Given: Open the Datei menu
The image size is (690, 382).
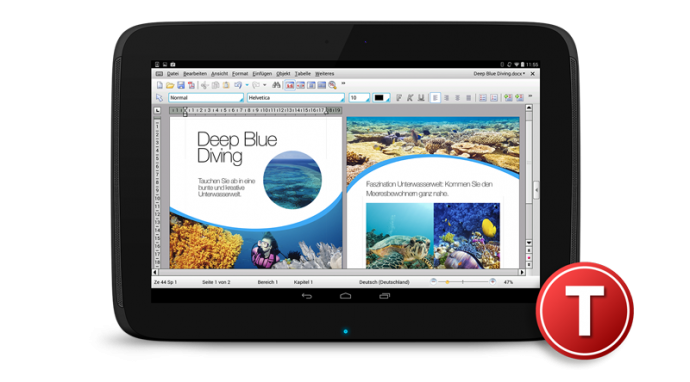Looking at the screenshot, I should [x=172, y=74].
